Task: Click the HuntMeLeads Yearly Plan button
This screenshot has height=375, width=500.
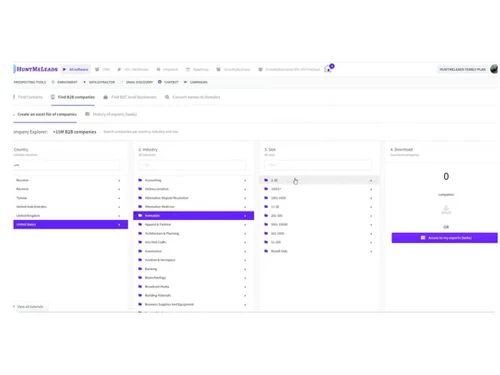Action: pyautogui.click(x=462, y=69)
